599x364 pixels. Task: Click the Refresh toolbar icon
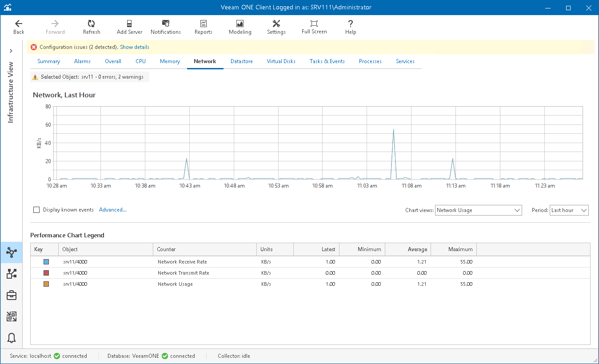(x=92, y=27)
